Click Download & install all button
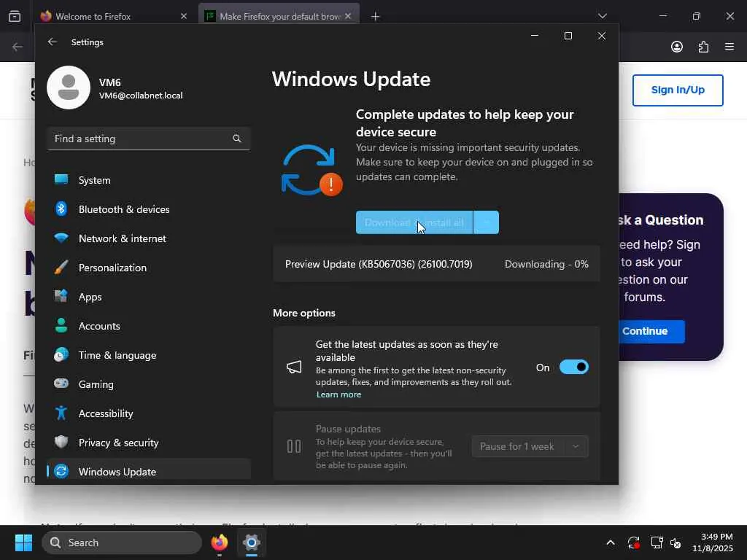 point(414,222)
